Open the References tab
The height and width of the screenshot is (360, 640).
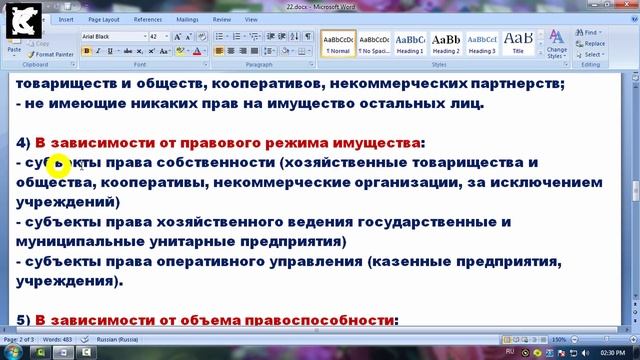(148, 20)
